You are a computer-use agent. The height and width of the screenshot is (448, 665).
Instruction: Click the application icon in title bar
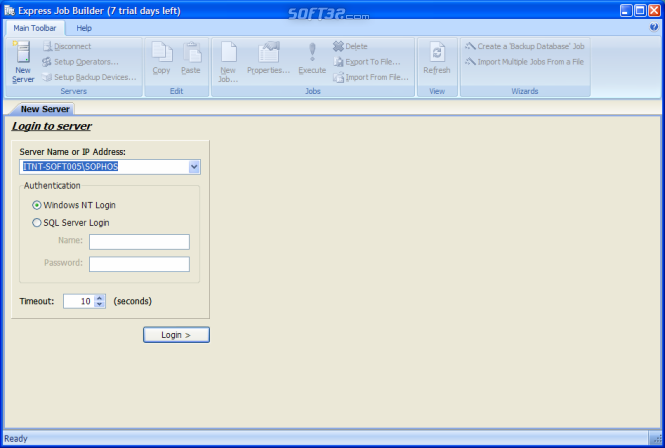(9, 11)
